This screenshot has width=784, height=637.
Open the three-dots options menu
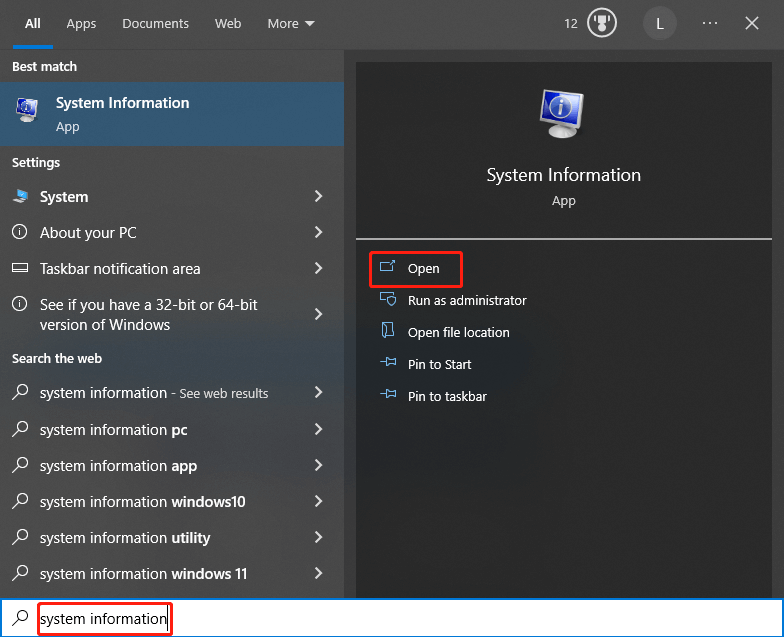pos(710,23)
